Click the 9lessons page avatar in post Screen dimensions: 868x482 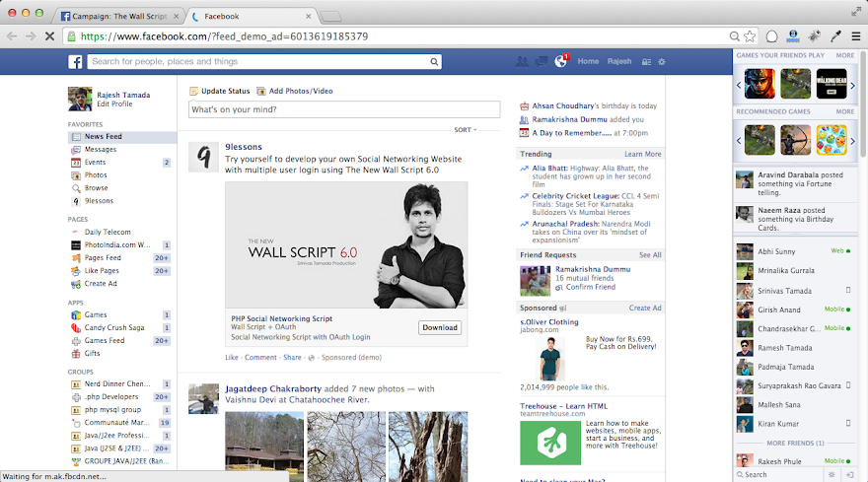pyautogui.click(x=203, y=157)
